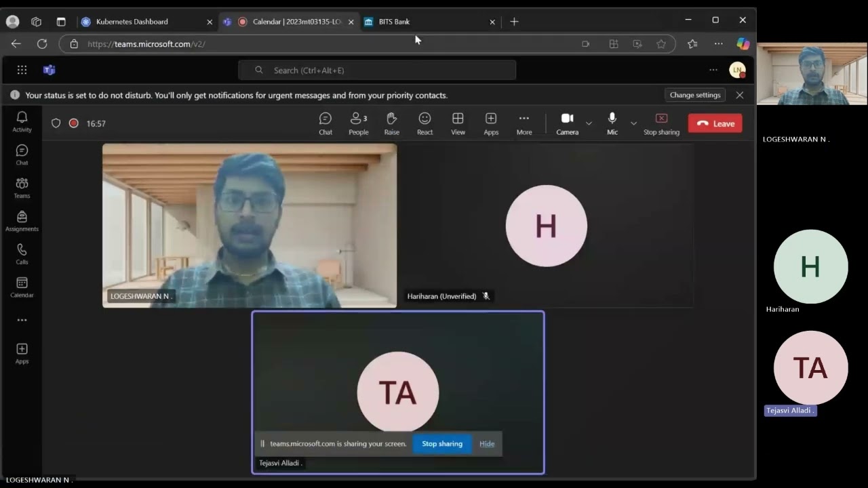
Task: Open browser favorites list
Action: [x=692, y=44]
